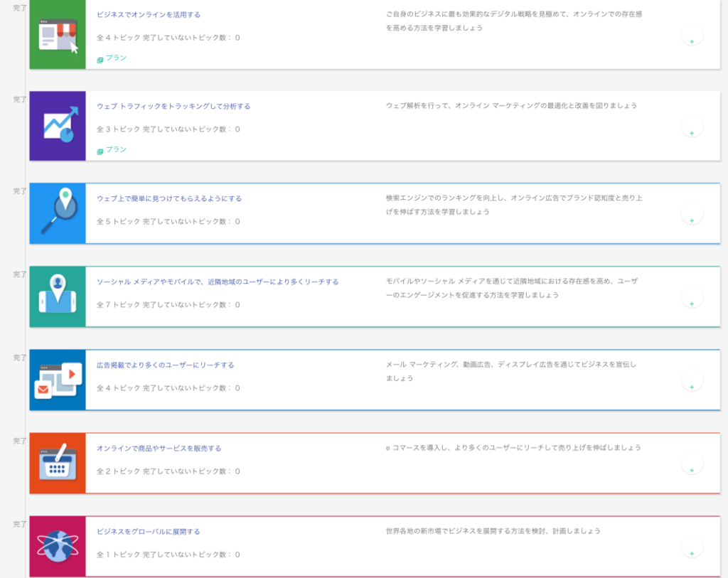Open course link ソーシャル メディアやモバイルで、近隣地域のユーザーに
728x578 pixels.
pyautogui.click(x=218, y=282)
